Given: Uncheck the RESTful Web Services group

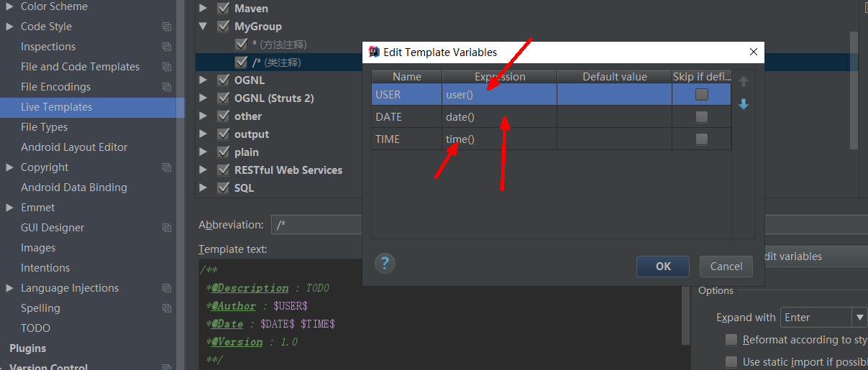Looking at the screenshot, I should 223,170.
